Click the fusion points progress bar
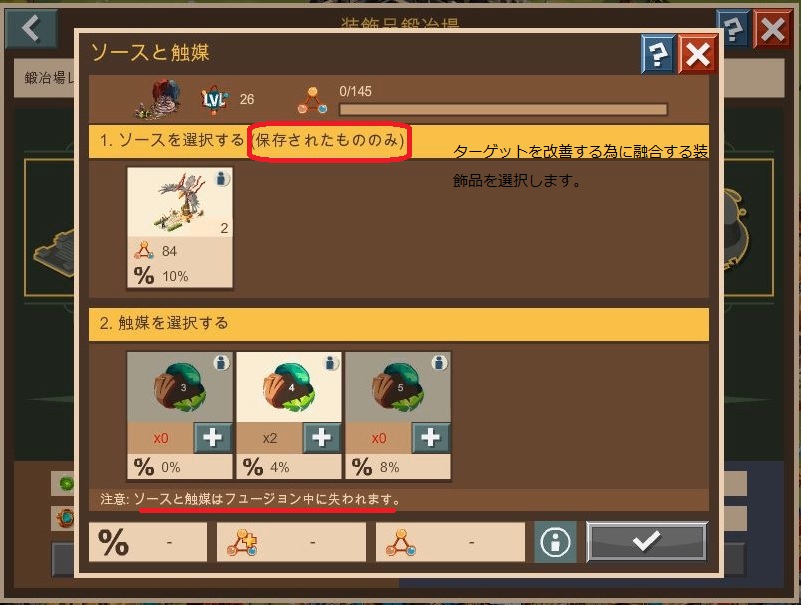 point(503,109)
